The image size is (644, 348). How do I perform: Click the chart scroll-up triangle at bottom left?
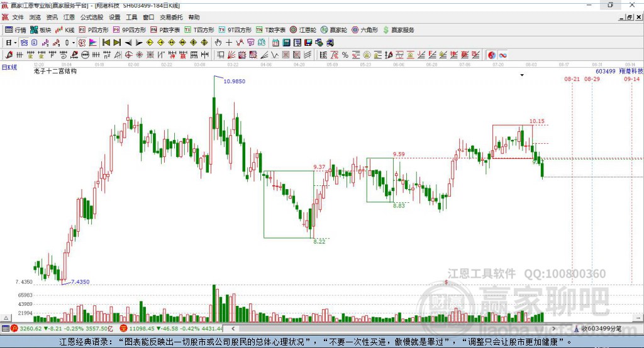(6, 318)
